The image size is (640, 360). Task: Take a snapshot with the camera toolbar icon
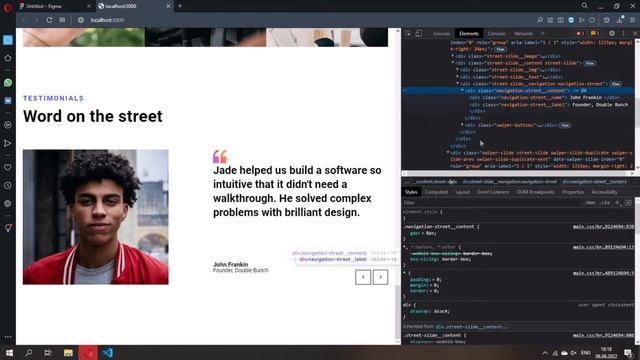click(561, 20)
